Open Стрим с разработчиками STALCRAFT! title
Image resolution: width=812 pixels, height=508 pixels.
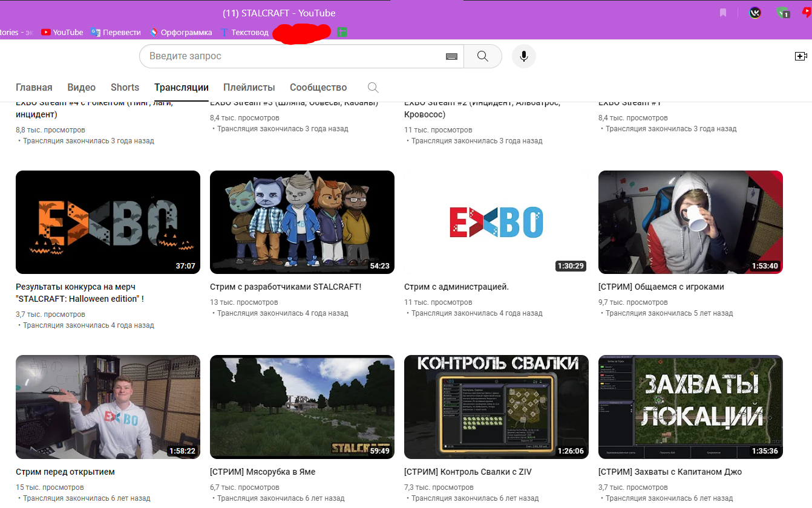click(286, 287)
